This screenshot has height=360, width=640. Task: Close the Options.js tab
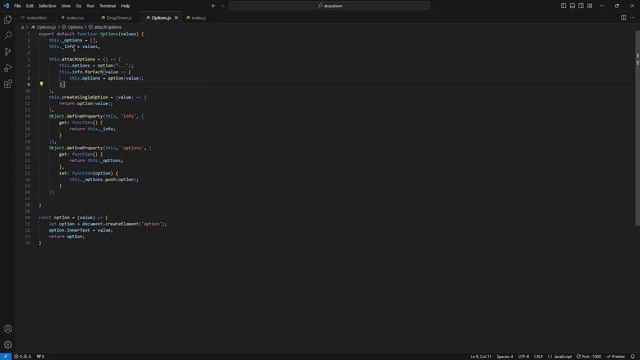pyautogui.click(x=176, y=18)
